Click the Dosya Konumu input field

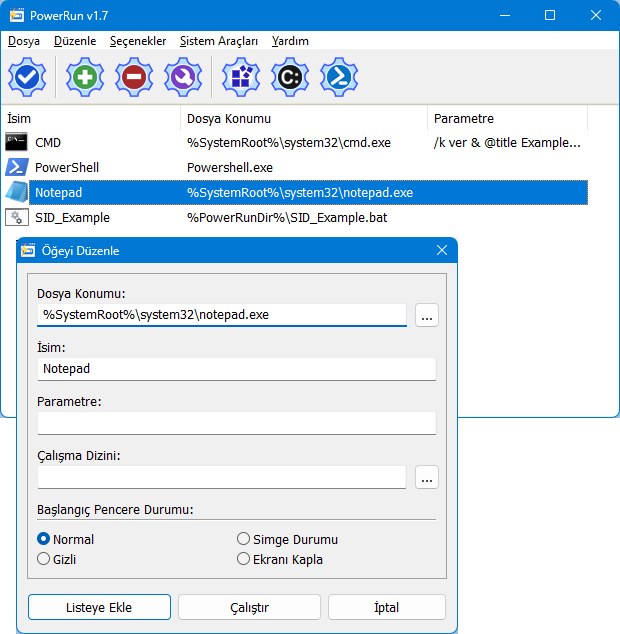(x=222, y=315)
